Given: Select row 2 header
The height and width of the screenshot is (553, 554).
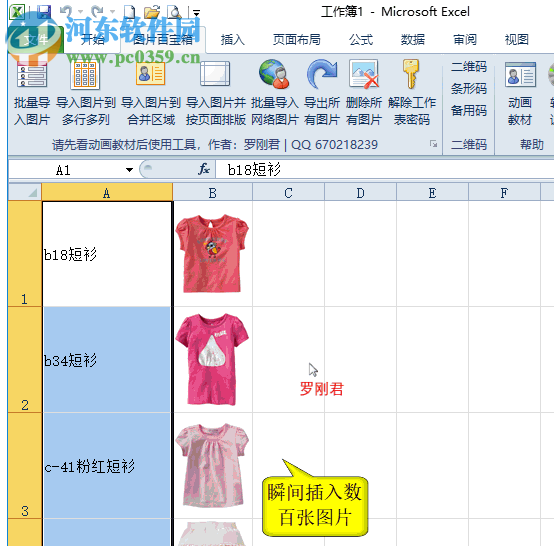Looking at the screenshot, I should 25,359.
